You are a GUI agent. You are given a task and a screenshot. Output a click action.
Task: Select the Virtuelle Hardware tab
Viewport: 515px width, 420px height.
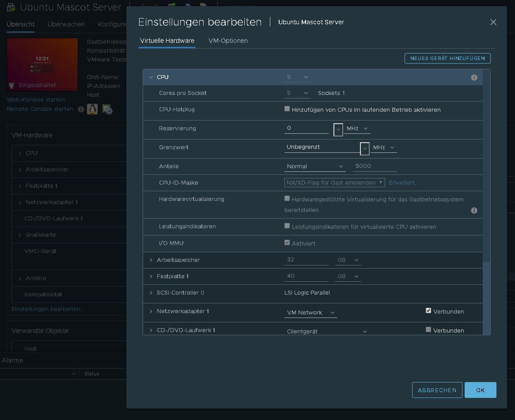pos(167,41)
